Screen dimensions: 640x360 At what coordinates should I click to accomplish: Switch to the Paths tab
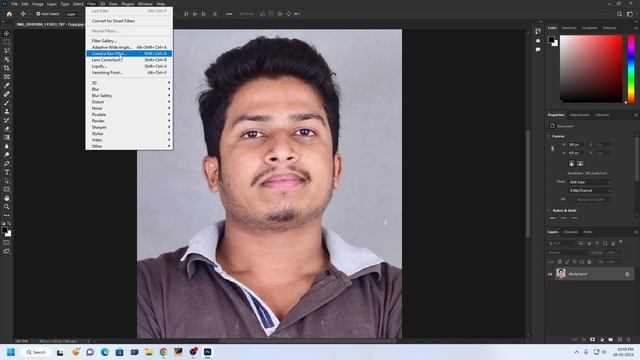587,232
